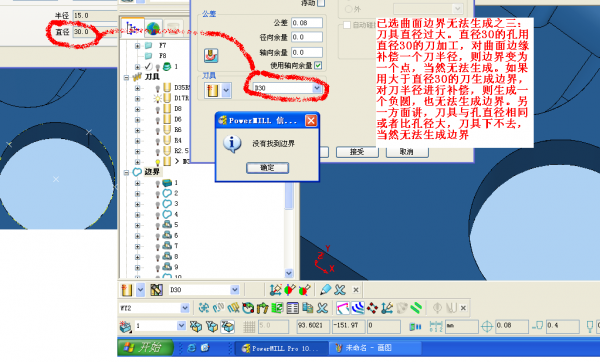Image resolution: width=600 pixels, height=362 pixels.
Task: Open PowerMILL Pro taskbar item
Action: pyautogui.click(x=280, y=348)
